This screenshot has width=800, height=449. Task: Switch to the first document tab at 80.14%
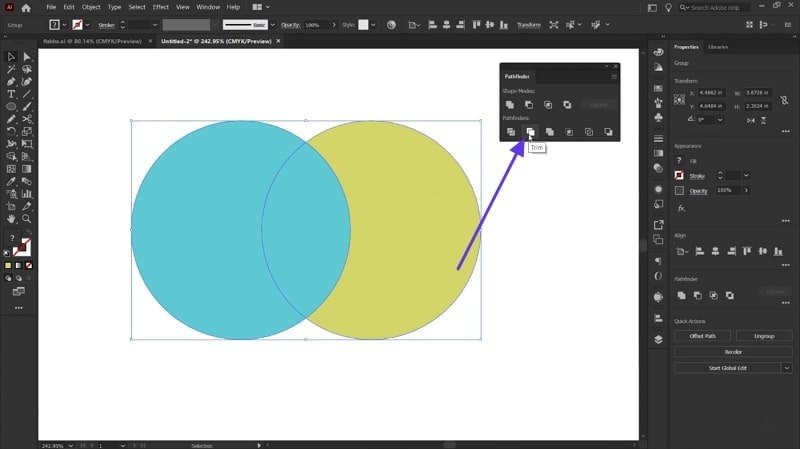tap(92, 41)
